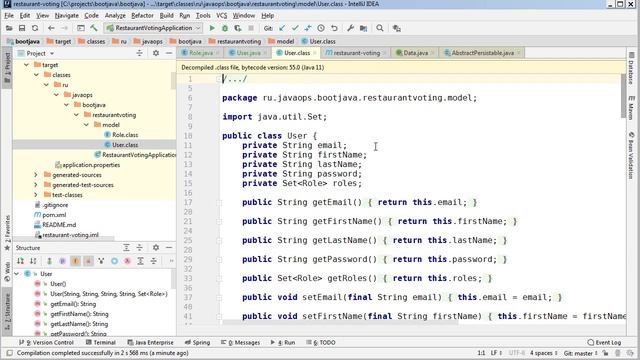Open the Refactor menu
This screenshot has height=360, width=640.
(142, 16)
